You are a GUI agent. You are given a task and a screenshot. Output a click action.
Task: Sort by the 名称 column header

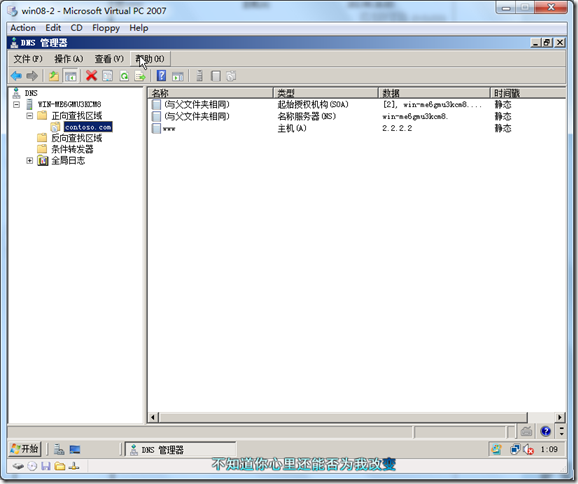point(210,93)
